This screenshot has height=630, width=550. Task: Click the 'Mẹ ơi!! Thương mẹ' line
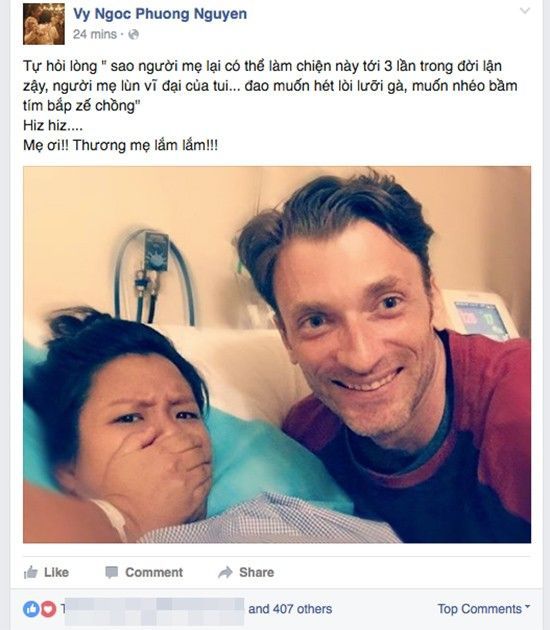pyautogui.click(x=121, y=145)
